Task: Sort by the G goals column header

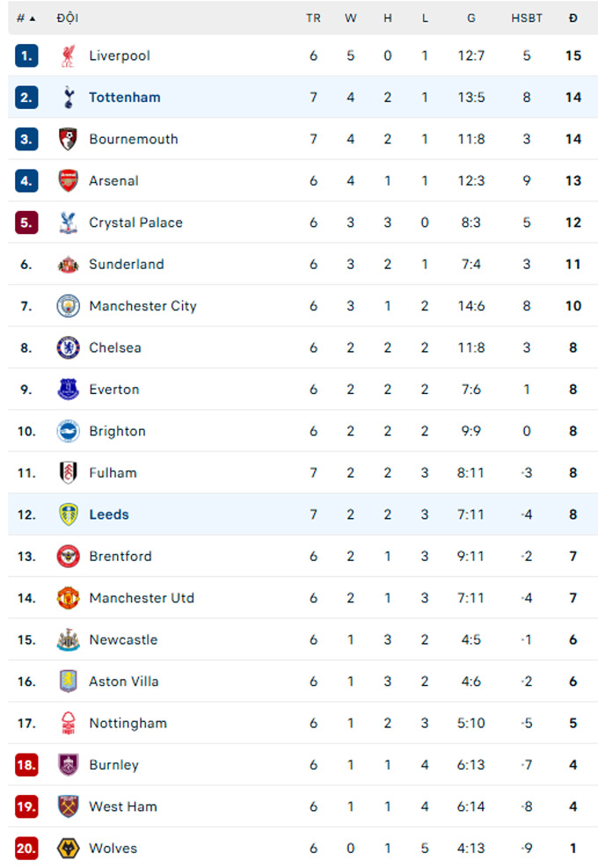Action: [471, 18]
